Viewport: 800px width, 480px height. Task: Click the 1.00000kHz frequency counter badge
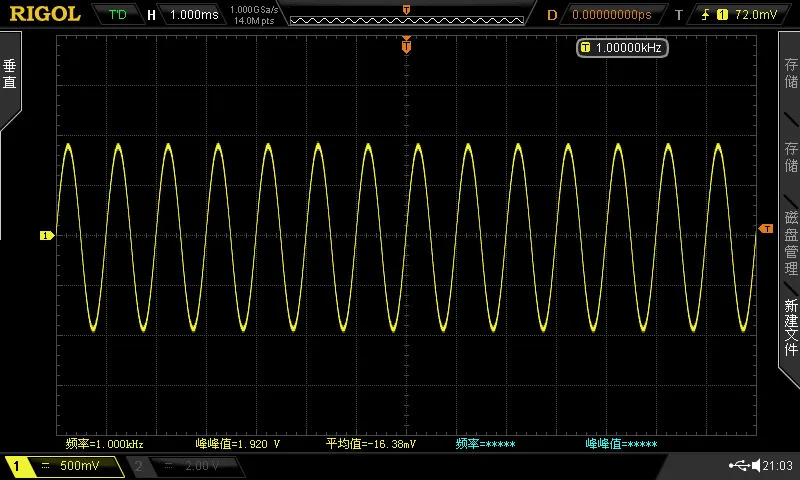pyautogui.click(x=622, y=48)
